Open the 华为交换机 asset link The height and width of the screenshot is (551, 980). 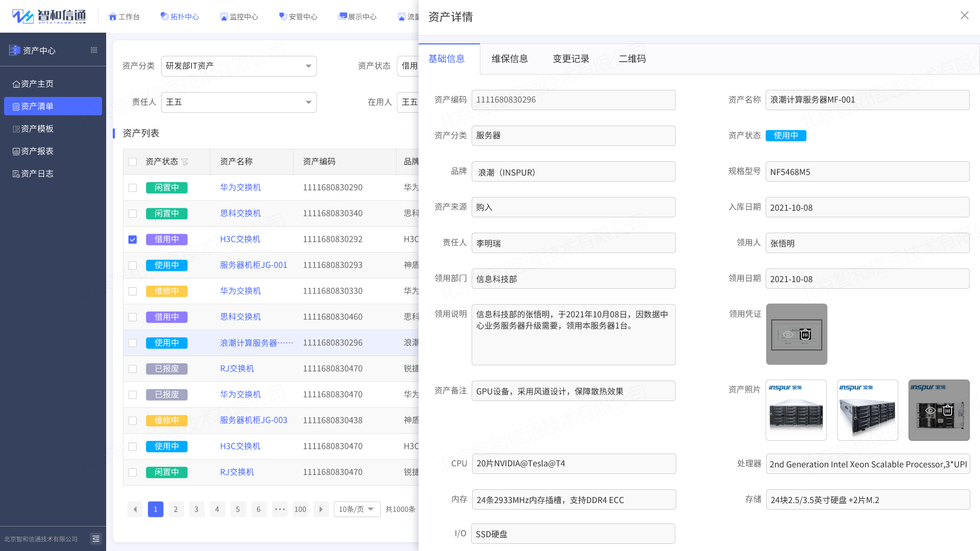coord(240,187)
